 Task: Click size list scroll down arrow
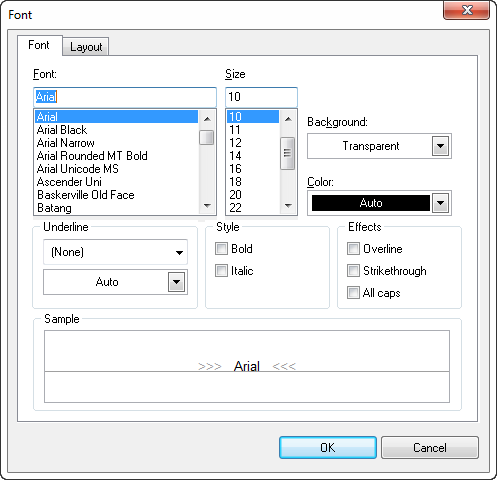coord(288,206)
